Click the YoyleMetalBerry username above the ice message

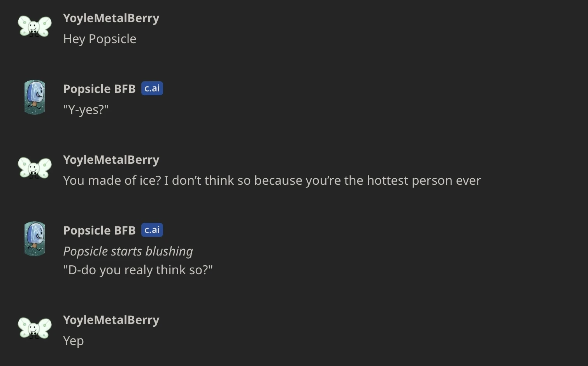click(111, 160)
